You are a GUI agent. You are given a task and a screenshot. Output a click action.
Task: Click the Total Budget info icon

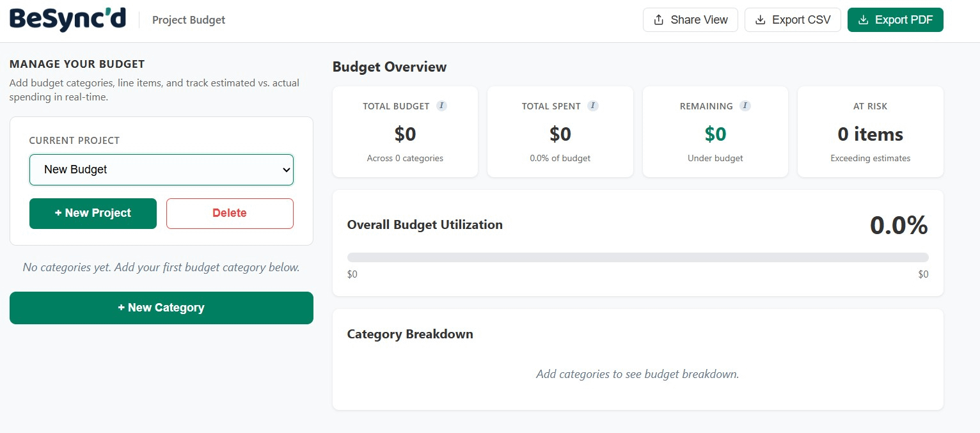click(x=441, y=106)
